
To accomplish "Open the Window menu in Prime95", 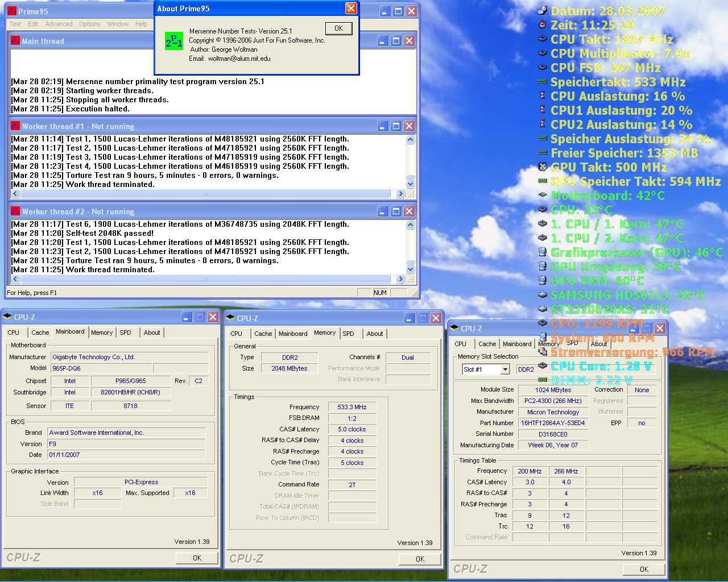I will (x=118, y=24).
